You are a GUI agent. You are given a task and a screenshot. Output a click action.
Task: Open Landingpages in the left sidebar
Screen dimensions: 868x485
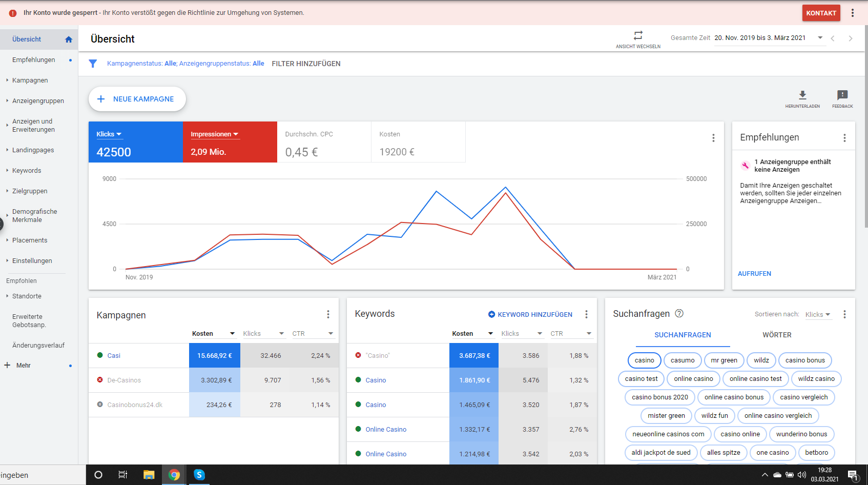pos(33,150)
